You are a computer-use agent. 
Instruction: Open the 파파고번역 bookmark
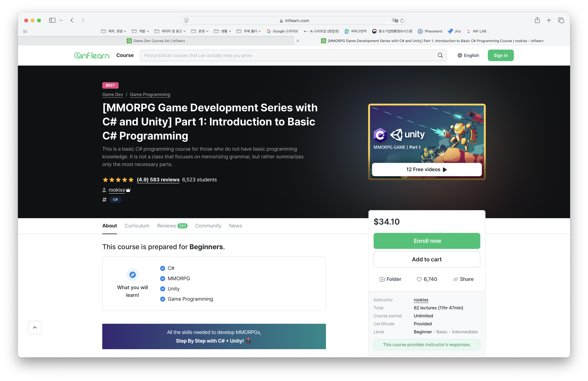(x=356, y=31)
